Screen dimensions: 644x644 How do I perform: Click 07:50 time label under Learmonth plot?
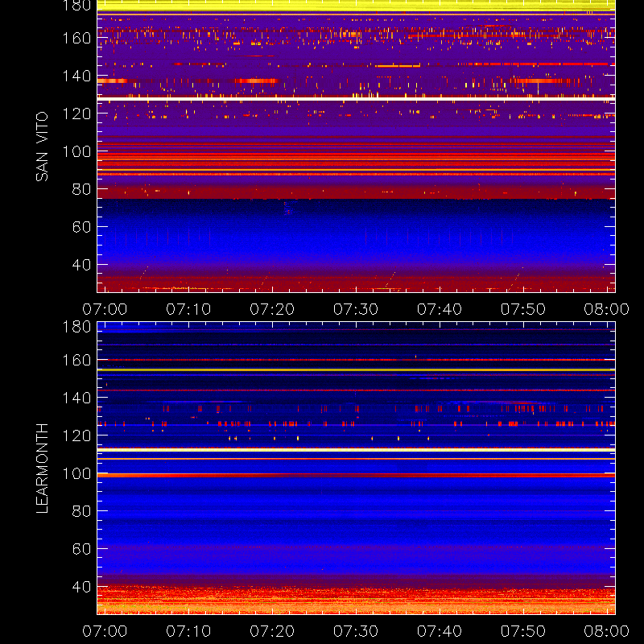click(523, 631)
